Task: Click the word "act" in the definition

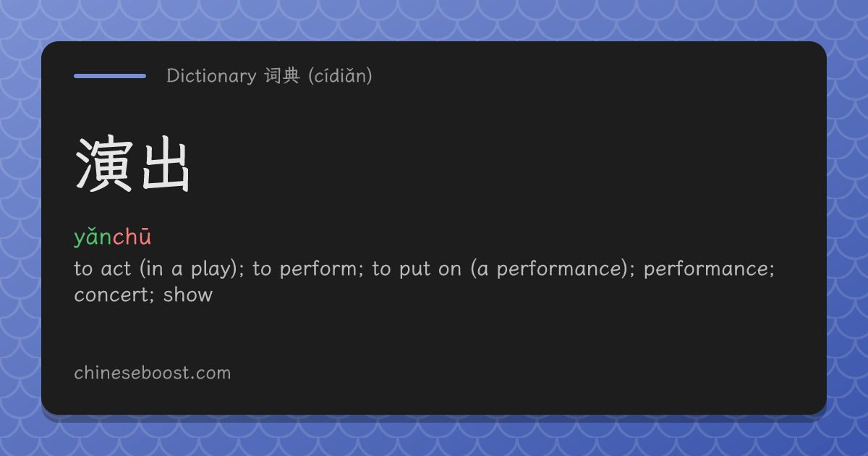Action: pyautogui.click(x=116, y=269)
